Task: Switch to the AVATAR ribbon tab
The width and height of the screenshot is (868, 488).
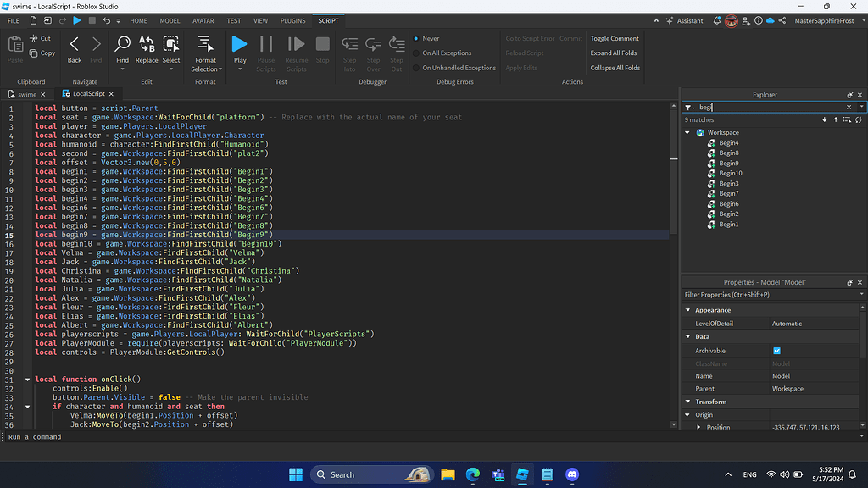Action: point(203,20)
